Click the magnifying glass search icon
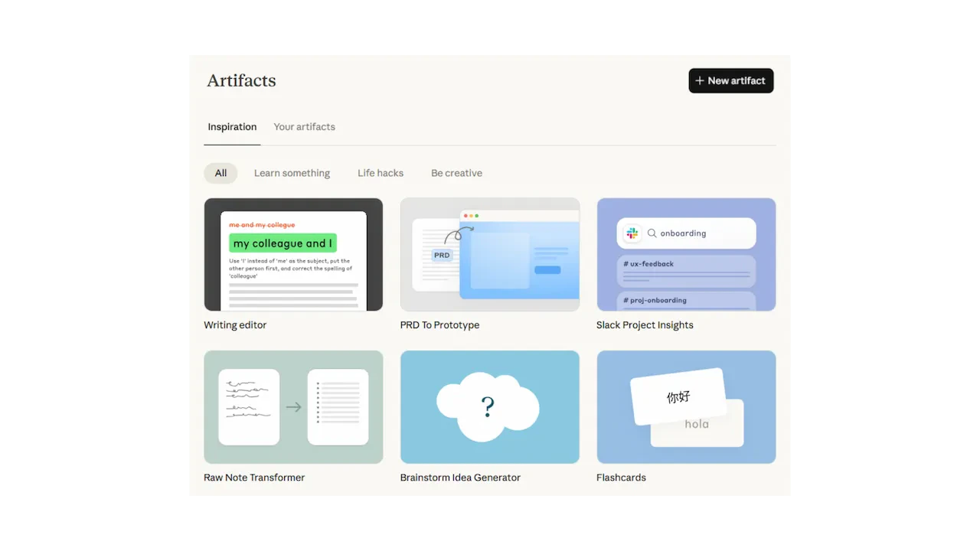This screenshot has height=551, width=980. [x=652, y=233]
